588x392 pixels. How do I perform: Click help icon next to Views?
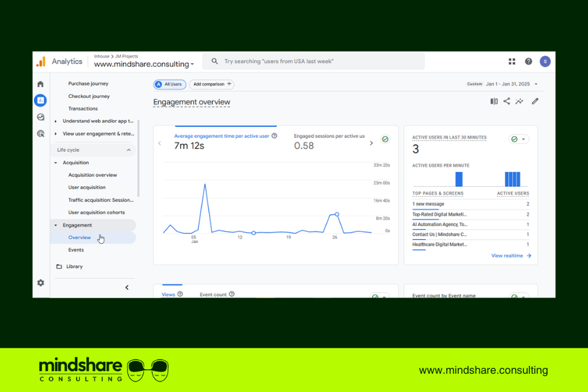click(x=180, y=294)
